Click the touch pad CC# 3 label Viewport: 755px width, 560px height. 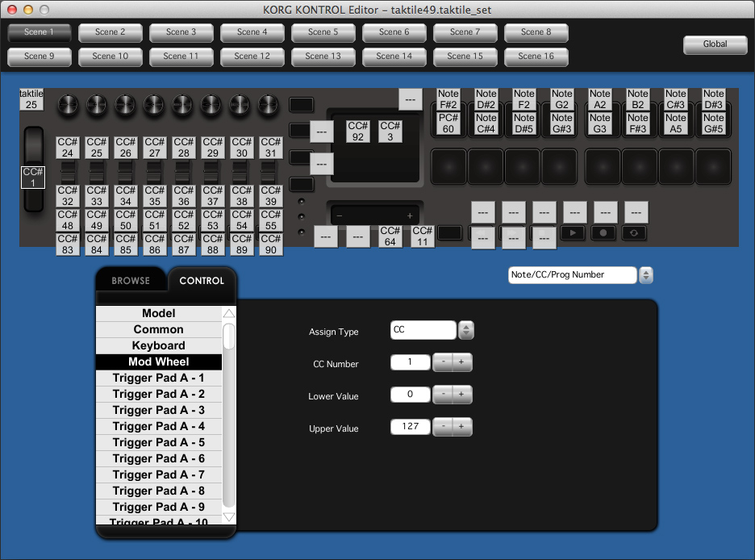(x=390, y=132)
